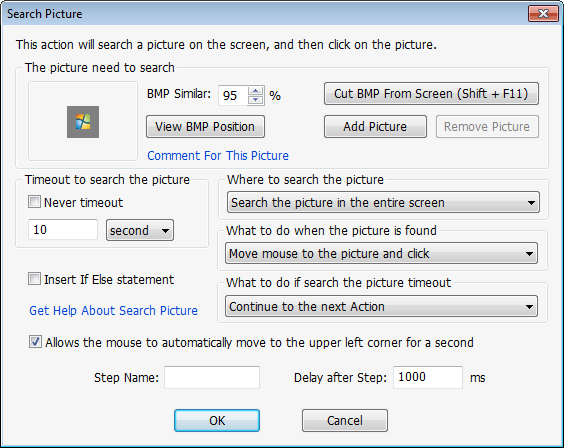The image size is (564, 448).
Task: Check the Insert If Else statement box
Action: pos(35,279)
